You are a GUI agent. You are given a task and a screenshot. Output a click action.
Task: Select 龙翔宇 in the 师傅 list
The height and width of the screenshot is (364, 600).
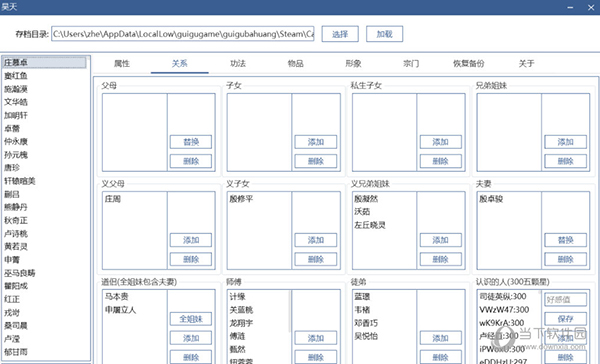[241, 323]
